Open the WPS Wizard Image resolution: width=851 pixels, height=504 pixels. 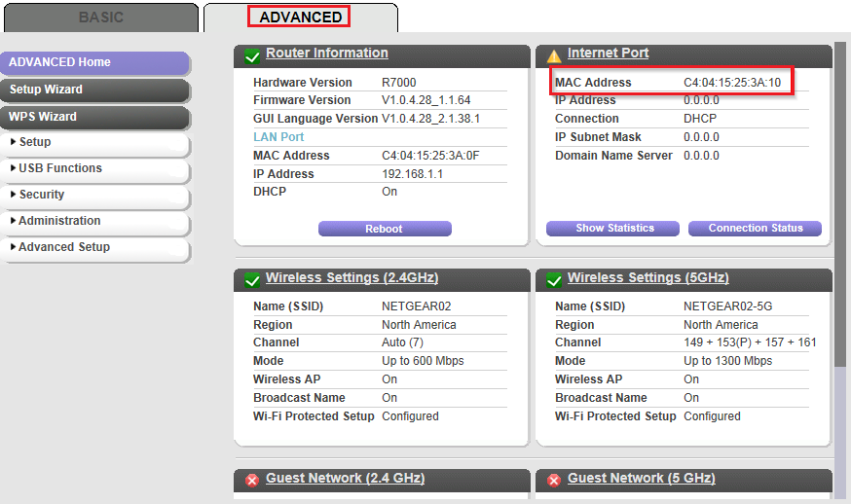pos(95,117)
